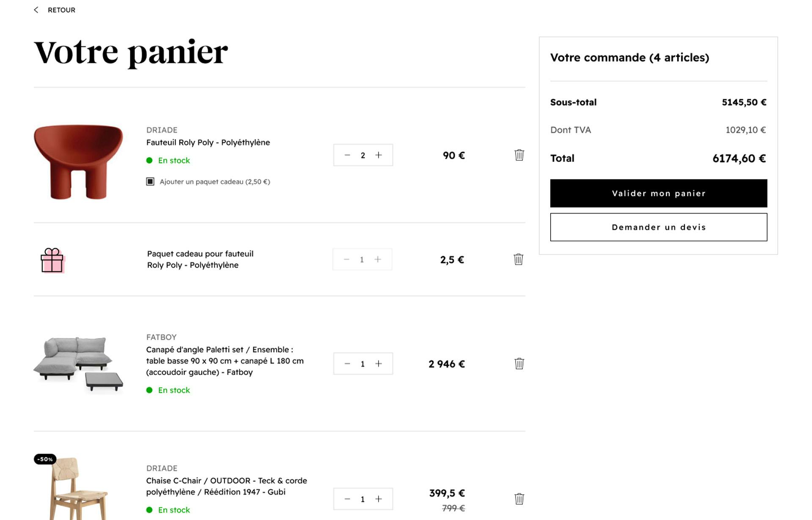This screenshot has height=520, width=812.
Task: Open the Canapé d'angle Paletti set product link
Action: coord(225,361)
